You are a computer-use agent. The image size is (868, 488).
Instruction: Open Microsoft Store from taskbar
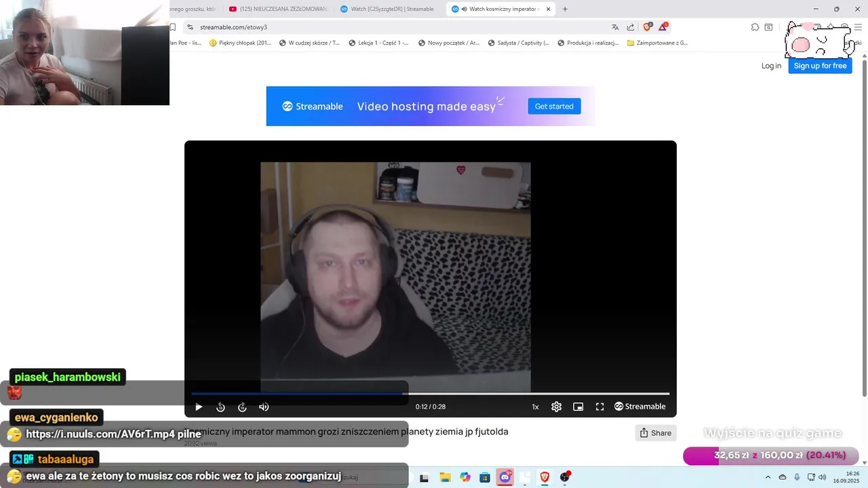[x=485, y=477]
